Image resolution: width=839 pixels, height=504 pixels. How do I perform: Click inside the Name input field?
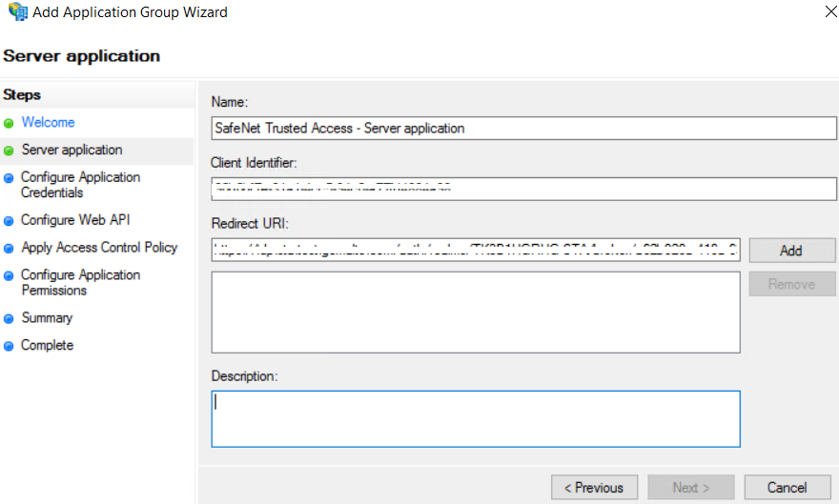click(523, 129)
